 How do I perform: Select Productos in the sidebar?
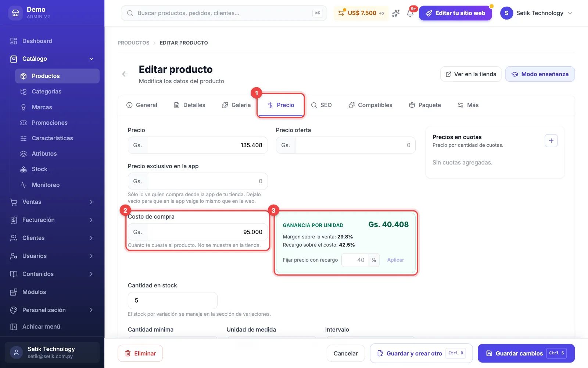(57, 76)
